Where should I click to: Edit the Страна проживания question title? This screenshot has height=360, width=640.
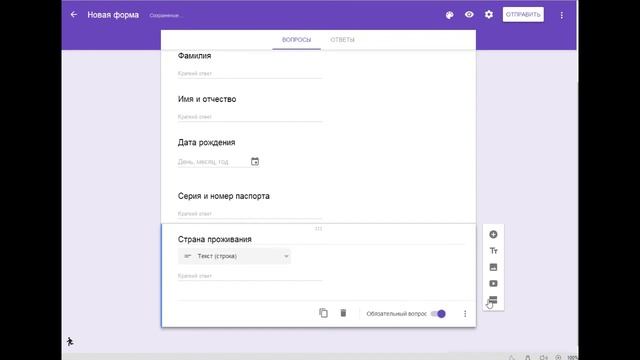[x=320, y=239]
